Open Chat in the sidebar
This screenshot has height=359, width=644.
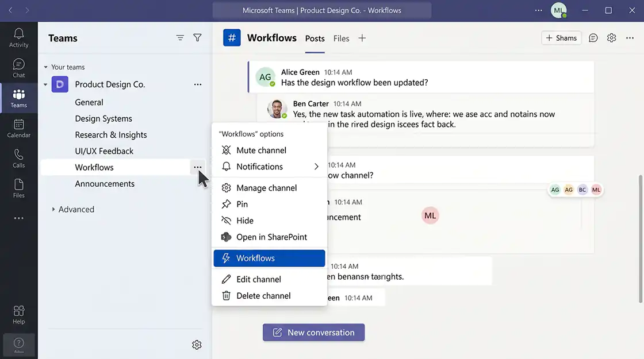point(18,68)
